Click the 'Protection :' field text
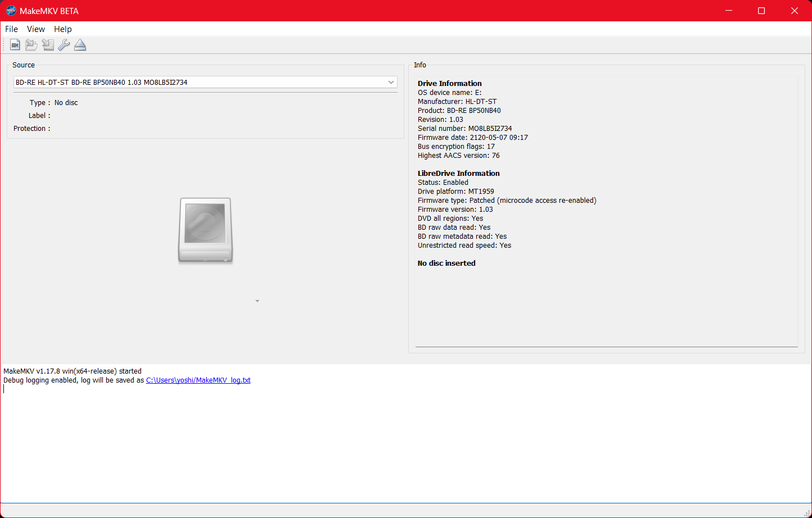 (32, 129)
